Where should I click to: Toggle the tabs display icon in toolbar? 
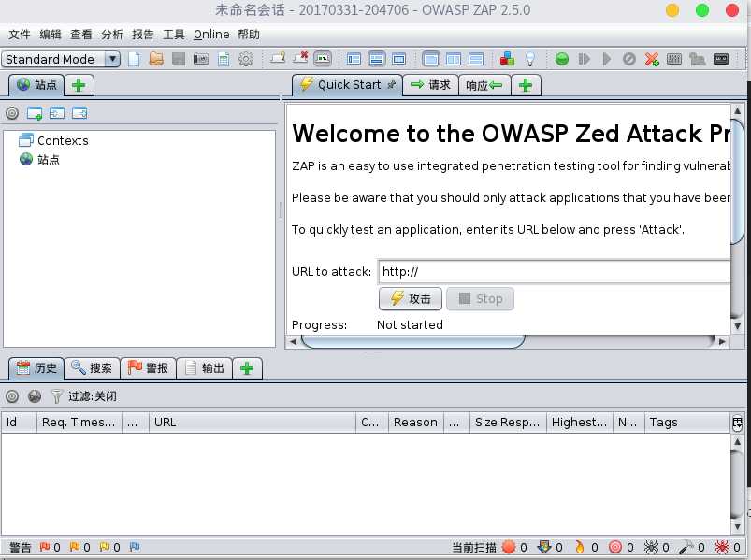coord(323,59)
